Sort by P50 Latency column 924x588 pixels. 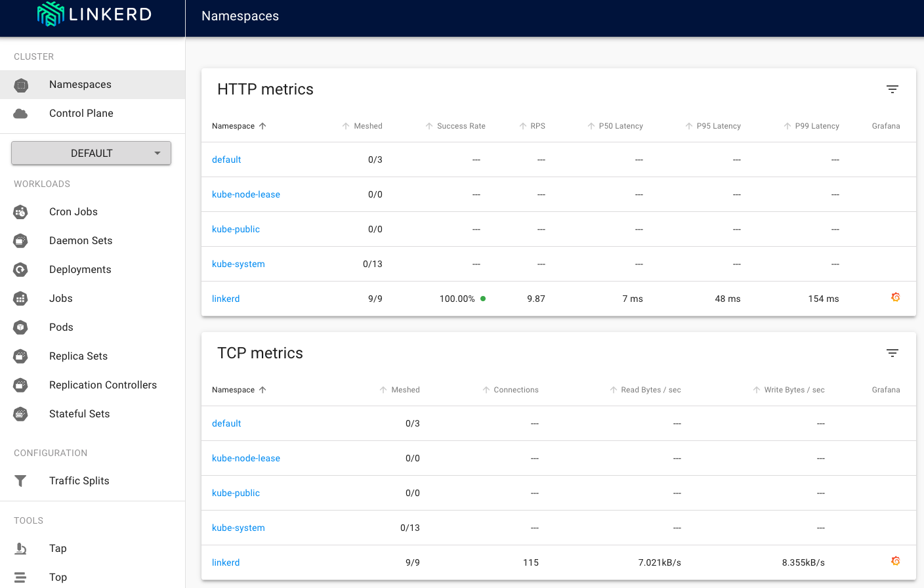tap(615, 126)
